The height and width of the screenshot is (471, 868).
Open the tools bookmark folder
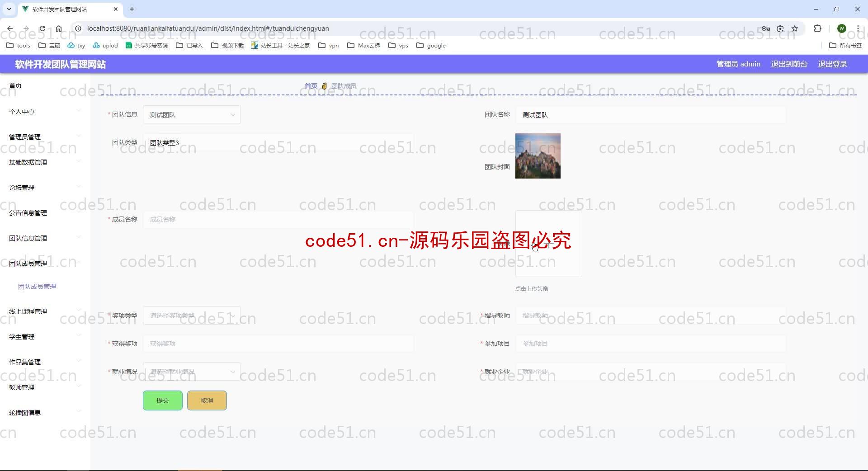coord(18,45)
